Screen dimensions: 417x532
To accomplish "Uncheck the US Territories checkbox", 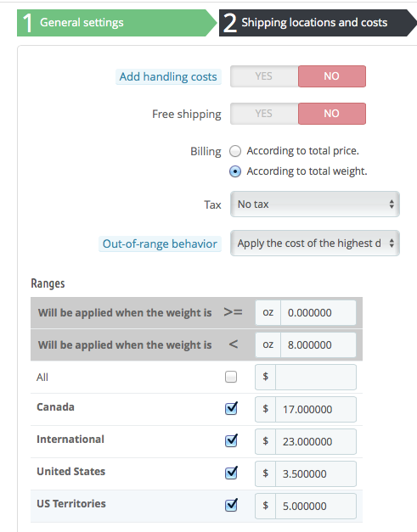I will click(231, 505).
